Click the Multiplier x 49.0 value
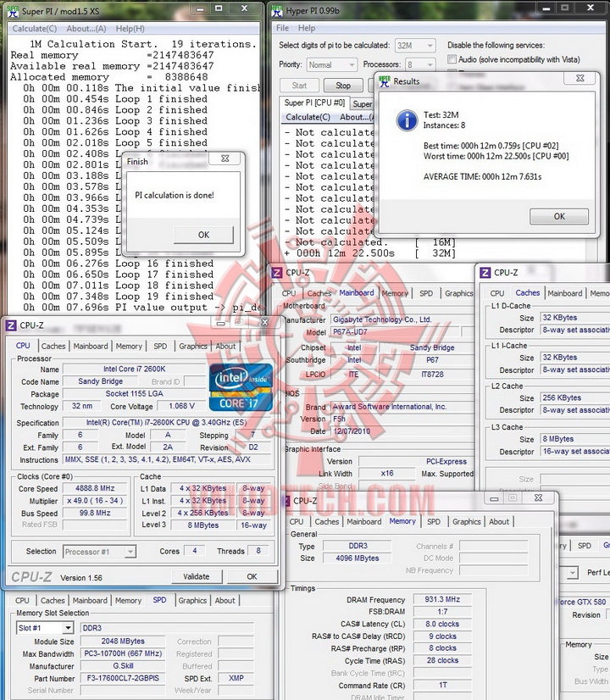Viewport: 610px width, 700px height. (95, 501)
